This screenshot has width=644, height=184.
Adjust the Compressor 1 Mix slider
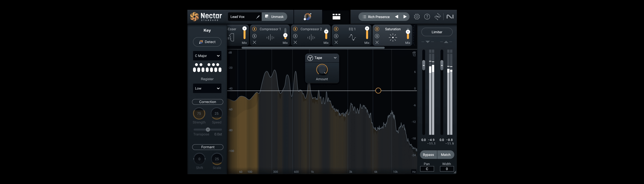pyautogui.click(x=285, y=35)
